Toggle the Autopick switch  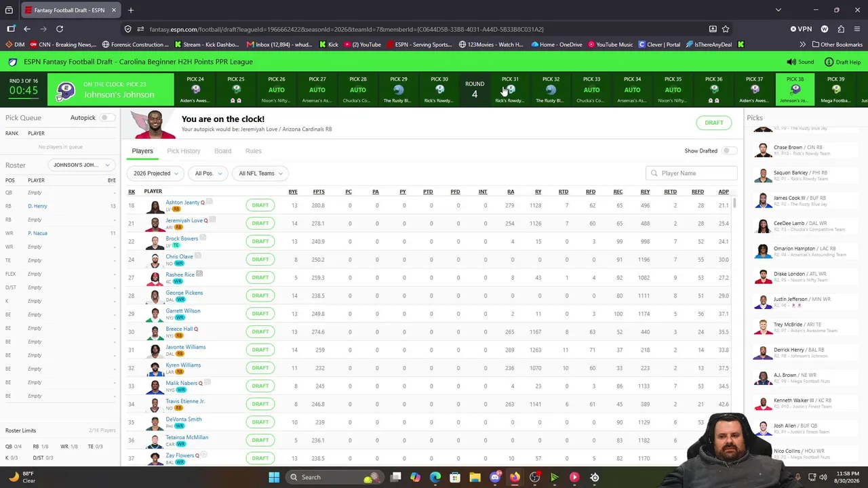(x=106, y=118)
